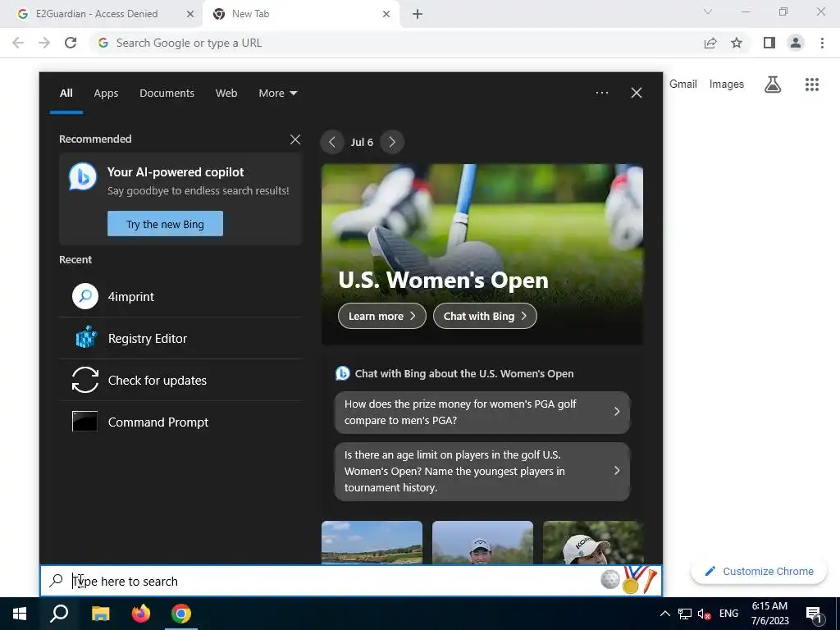Click Chrome reload button
Viewport: 840px width, 630px height.
click(x=71, y=43)
